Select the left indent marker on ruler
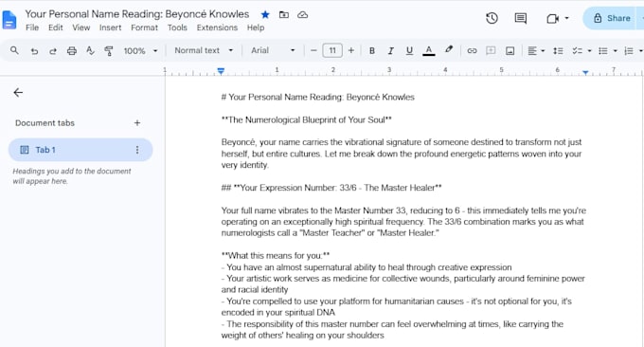The width and height of the screenshot is (644, 347). [221, 71]
